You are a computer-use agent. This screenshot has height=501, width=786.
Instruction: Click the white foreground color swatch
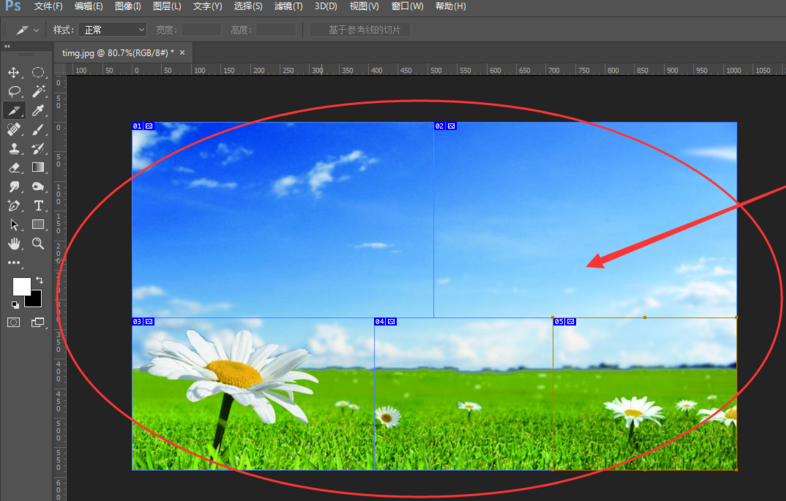point(21,288)
